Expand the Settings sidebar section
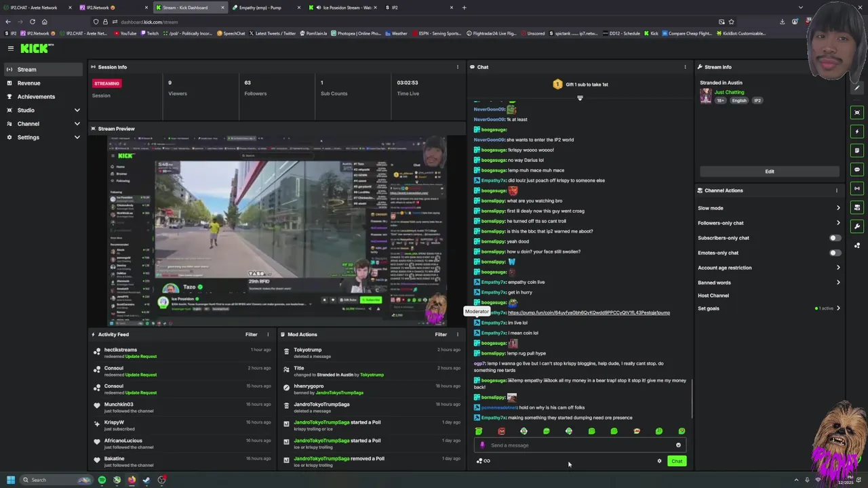The image size is (868, 488). [77, 137]
